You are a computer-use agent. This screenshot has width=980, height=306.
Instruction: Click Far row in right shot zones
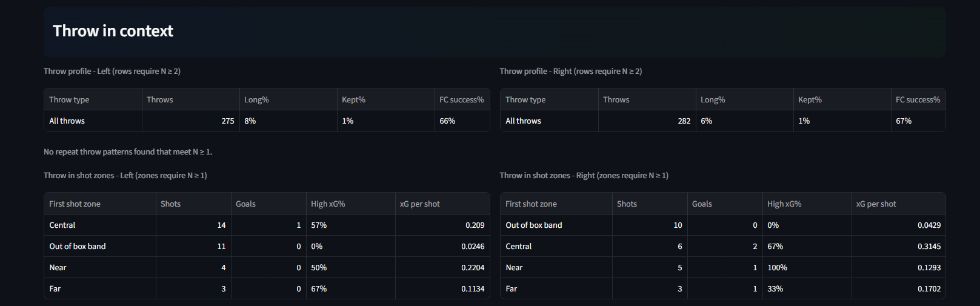[722, 288]
